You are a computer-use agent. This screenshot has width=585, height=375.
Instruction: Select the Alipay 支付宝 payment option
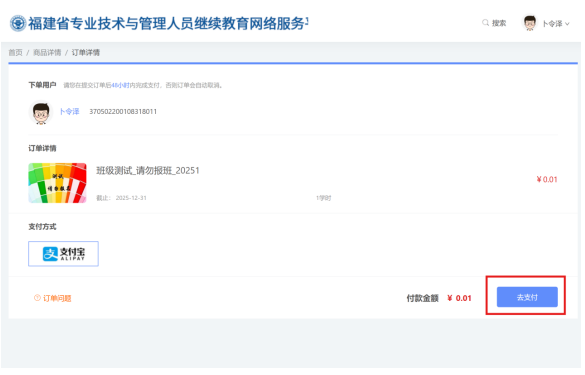63,254
